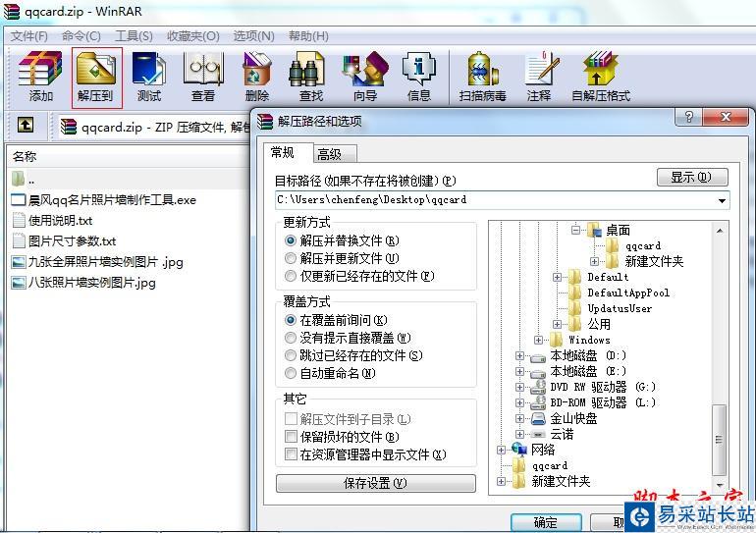Click the tree scrollbar up arrow
The width and height of the screenshot is (756, 533).
coord(719,231)
